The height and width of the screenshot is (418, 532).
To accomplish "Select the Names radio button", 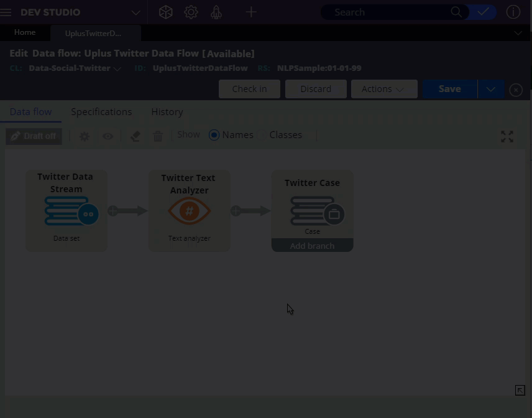I will click(x=214, y=135).
